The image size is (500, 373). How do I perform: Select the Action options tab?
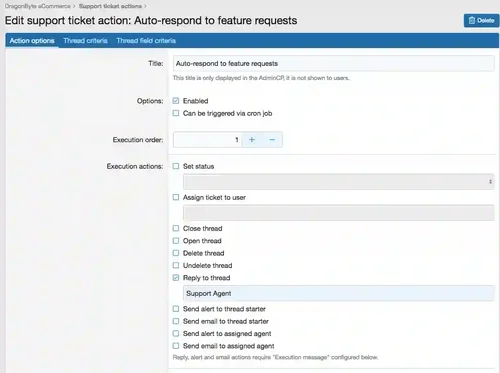[32, 41]
